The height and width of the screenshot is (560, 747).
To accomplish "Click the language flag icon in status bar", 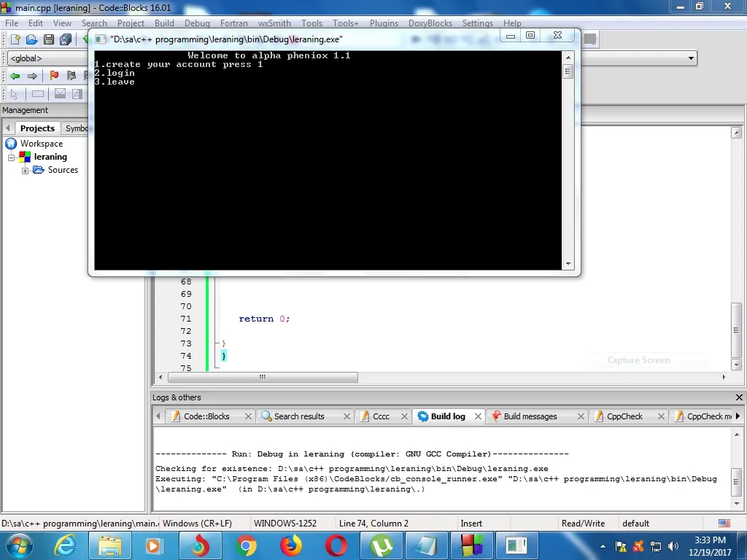I will click(724, 523).
